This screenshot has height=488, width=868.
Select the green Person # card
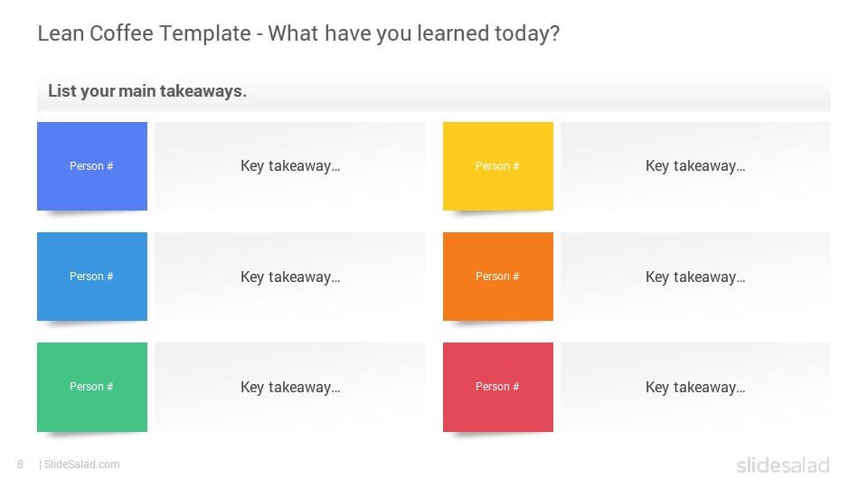92,387
